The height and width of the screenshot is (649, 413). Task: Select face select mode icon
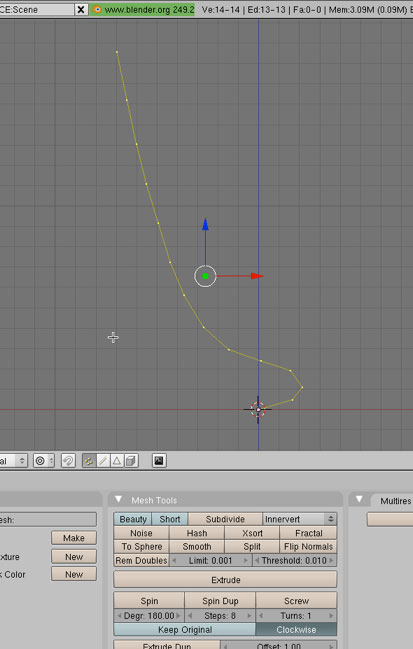coord(117,461)
